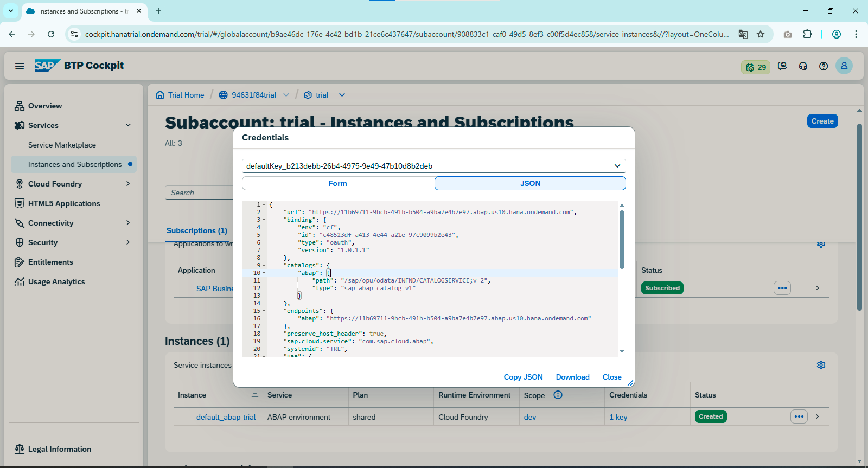Click the subaccount icon next to trial breadcrumb
Viewport: 868px width, 468px height.
click(308, 95)
